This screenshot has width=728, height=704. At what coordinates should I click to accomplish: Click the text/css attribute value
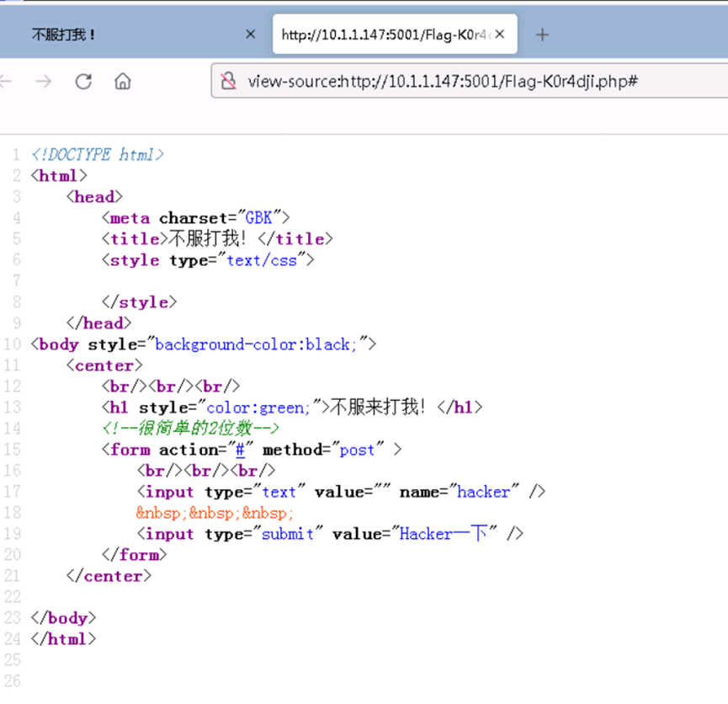tap(262, 259)
